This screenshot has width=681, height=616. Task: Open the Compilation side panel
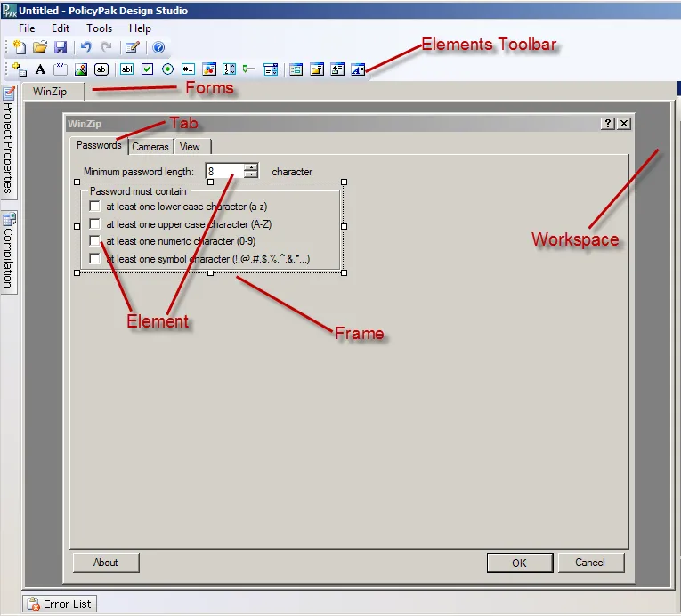tap(9, 251)
